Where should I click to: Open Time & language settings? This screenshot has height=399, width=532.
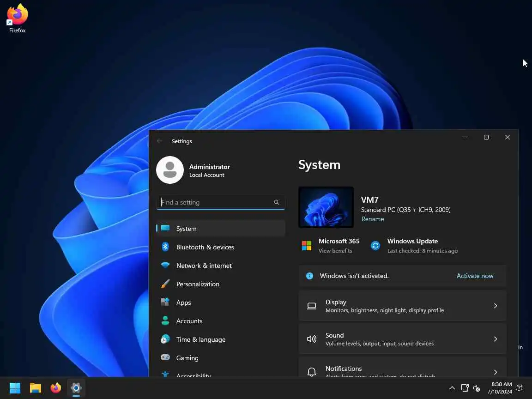pos(221,339)
